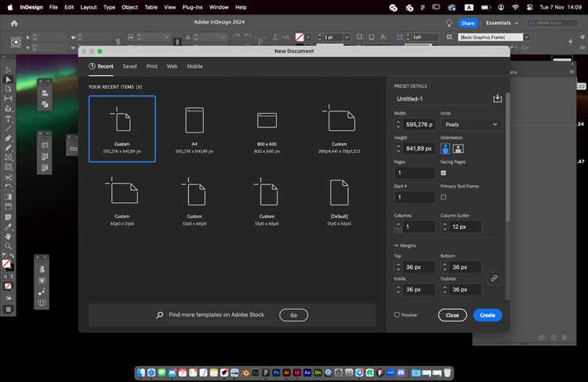Viewport: 588px width, 382px height.
Task: Disable the Facing Pages checkbox
Action: (444, 173)
